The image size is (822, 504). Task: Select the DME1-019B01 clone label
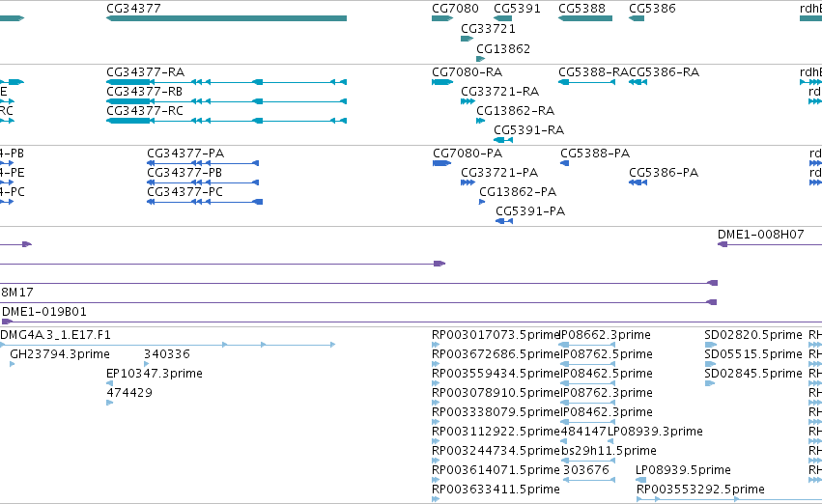44,312
